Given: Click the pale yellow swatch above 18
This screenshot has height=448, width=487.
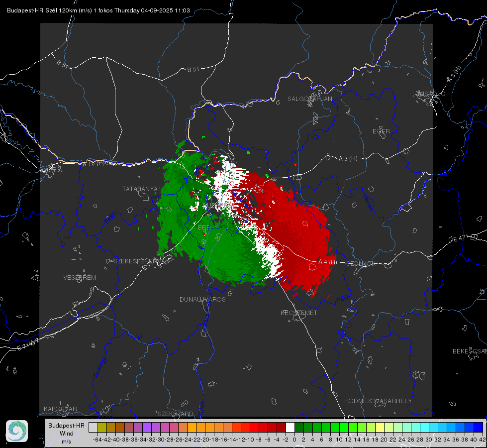Looking at the screenshot, I should (380, 427).
